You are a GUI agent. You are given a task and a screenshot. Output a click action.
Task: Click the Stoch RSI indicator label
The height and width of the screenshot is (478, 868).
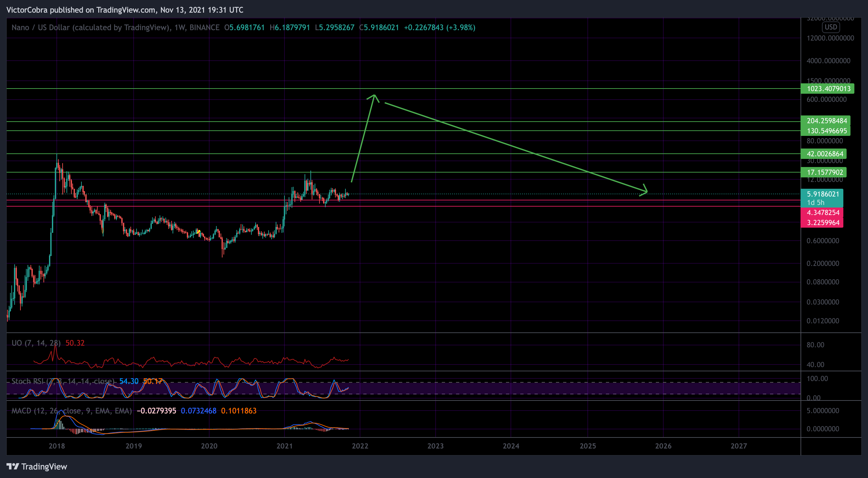pyautogui.click(x=63, y=381)
